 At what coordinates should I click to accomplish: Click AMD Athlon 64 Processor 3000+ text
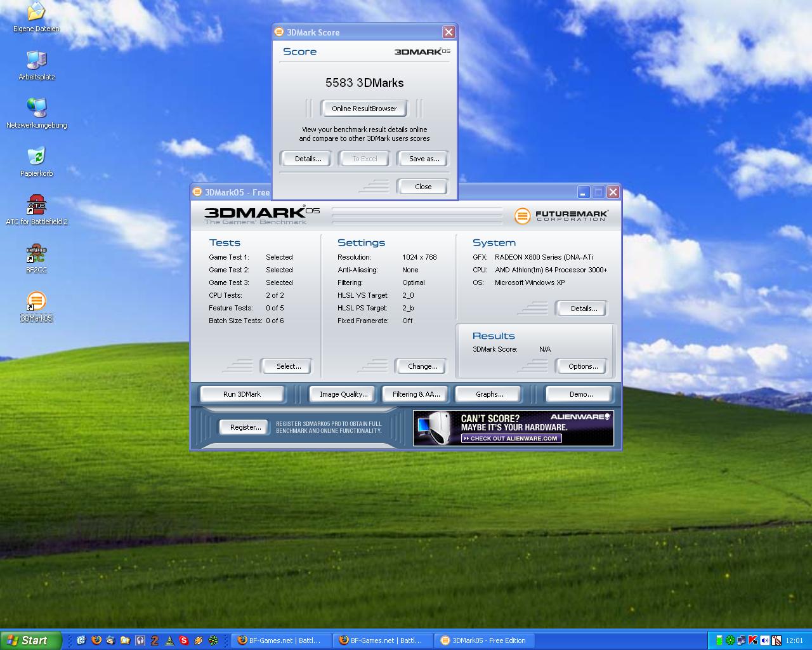click(551, 270)
